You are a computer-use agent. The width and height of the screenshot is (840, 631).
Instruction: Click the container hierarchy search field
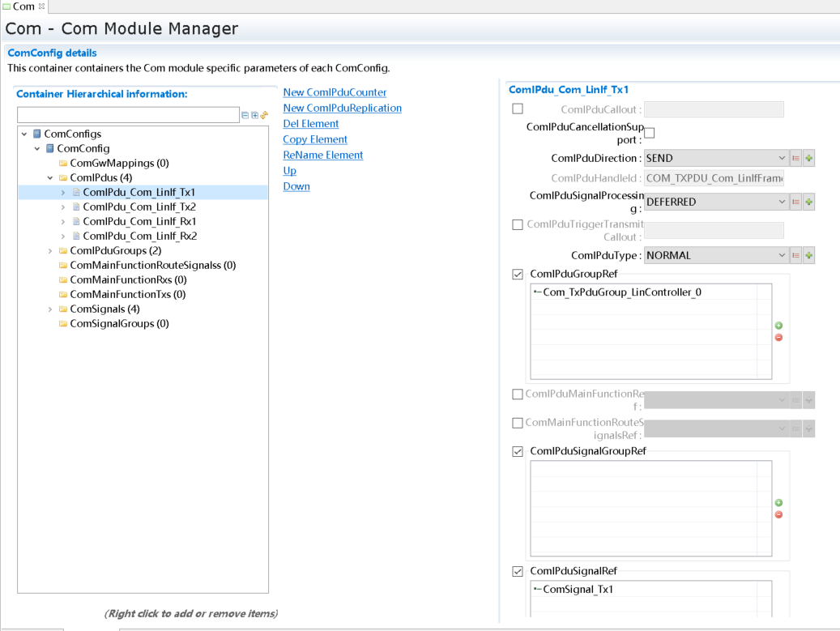(x=128, y=116)
